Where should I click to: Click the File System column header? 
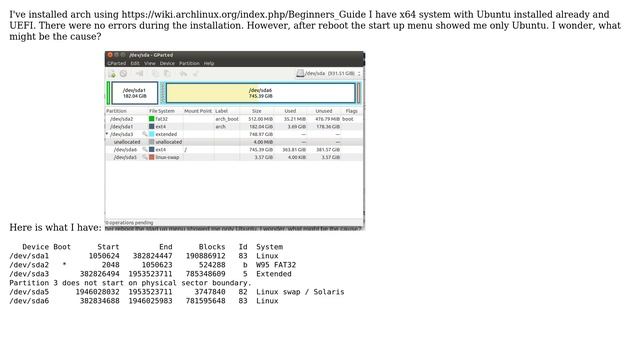162,111
